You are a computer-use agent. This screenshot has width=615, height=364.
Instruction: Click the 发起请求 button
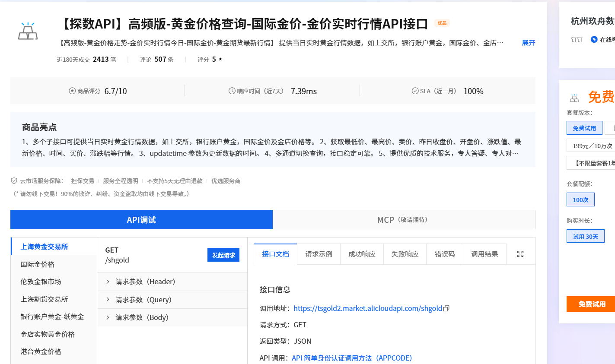223,255
